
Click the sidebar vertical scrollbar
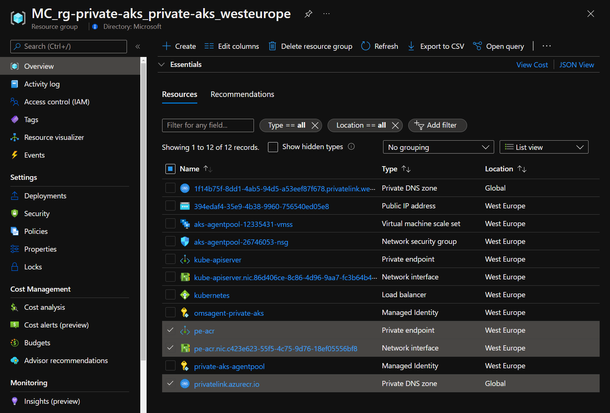pos(144,210)
